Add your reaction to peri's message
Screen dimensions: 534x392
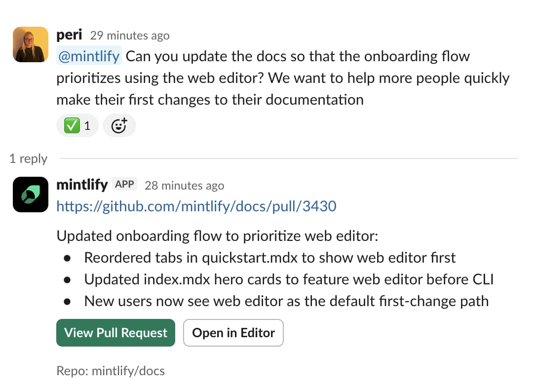119,125
